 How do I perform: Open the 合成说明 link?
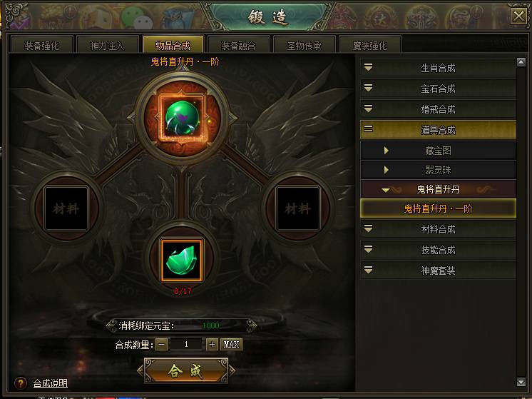50,383
